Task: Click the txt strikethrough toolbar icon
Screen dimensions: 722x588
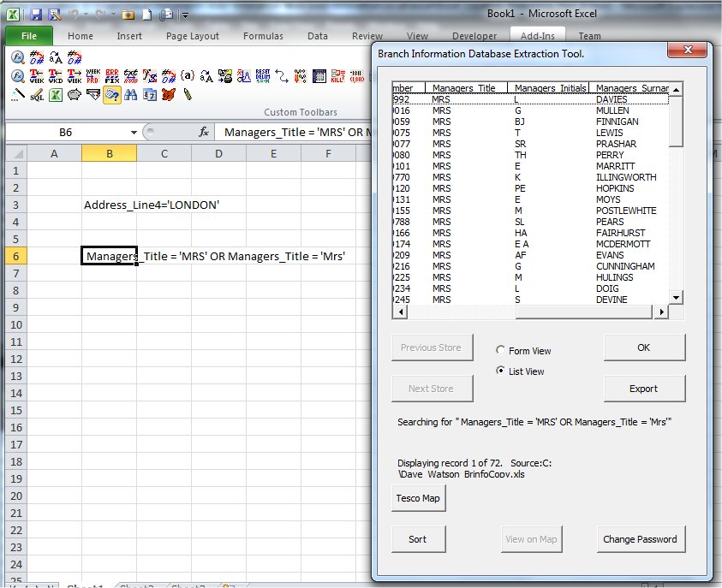Action: click(x=131, y=76)
